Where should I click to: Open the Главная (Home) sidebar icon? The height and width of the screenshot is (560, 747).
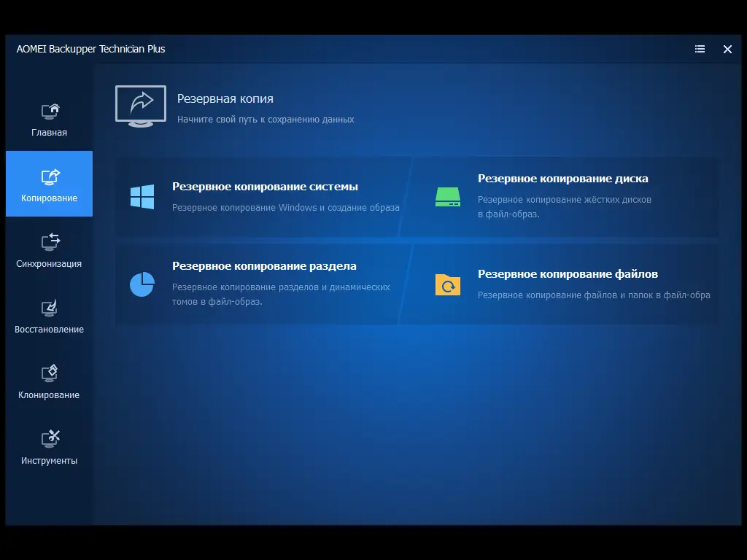(49, 110)
